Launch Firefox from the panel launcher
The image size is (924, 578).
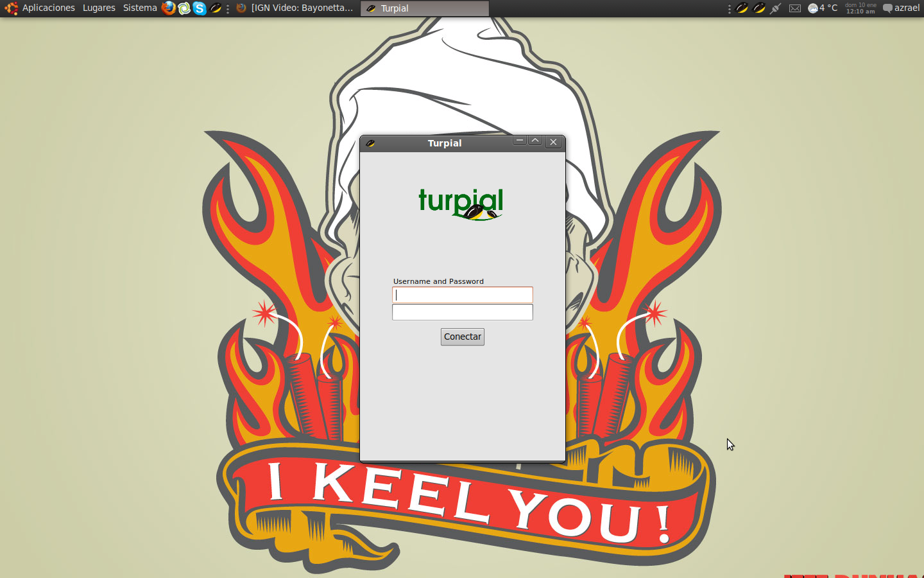(x=169, y=8)
